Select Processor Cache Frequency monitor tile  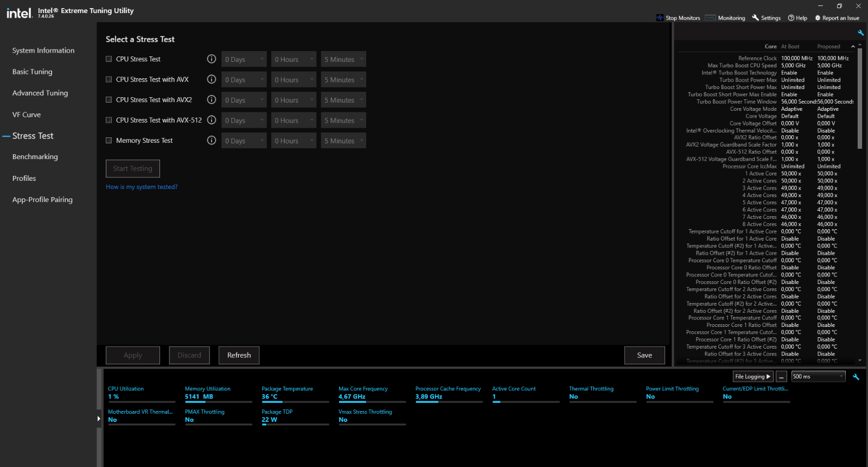click(449, 394)
